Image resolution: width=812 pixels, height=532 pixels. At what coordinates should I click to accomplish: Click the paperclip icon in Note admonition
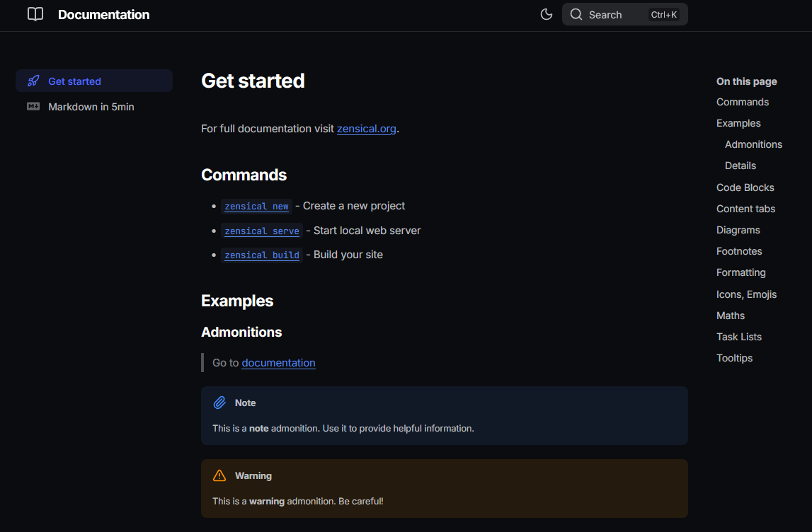(219, 403)
